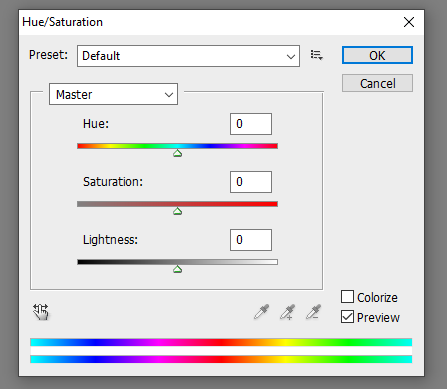Click the Saturation: label
447x389 pixels.
click(x=113, y=182)
